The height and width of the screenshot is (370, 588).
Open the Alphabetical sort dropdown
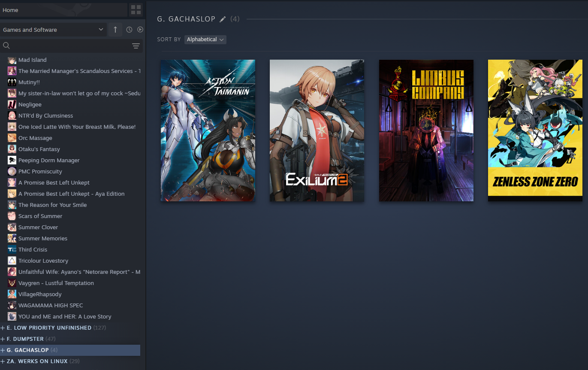(x=205, y=39)
